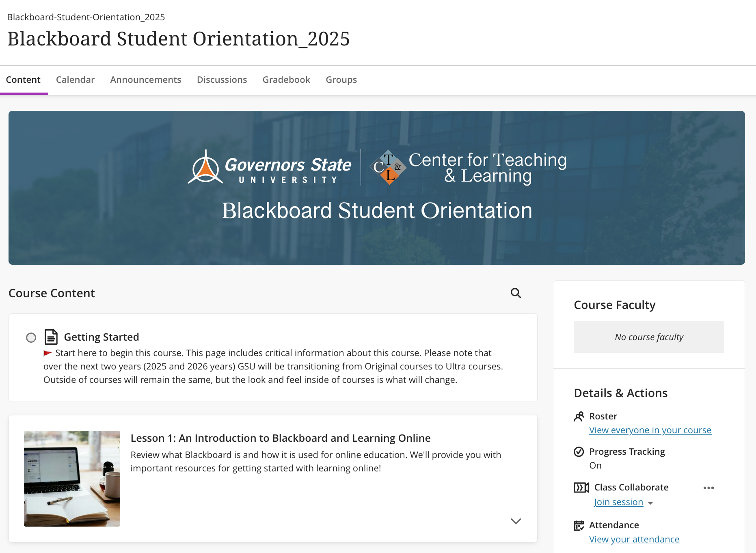The height and width of the screenshot is (553, 756).
Task: Click the Details & Actions heading
Action: [x=621, y=393]
